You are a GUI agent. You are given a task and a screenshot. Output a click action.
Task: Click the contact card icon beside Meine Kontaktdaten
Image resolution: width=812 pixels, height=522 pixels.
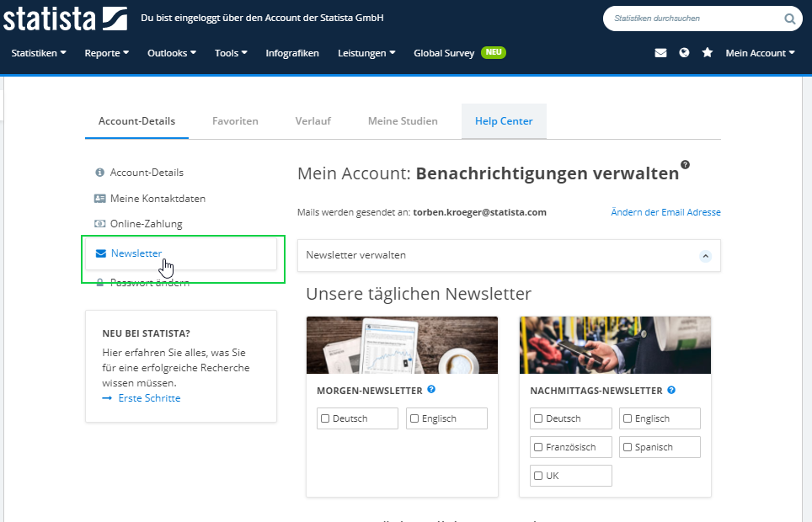point(100,199)
